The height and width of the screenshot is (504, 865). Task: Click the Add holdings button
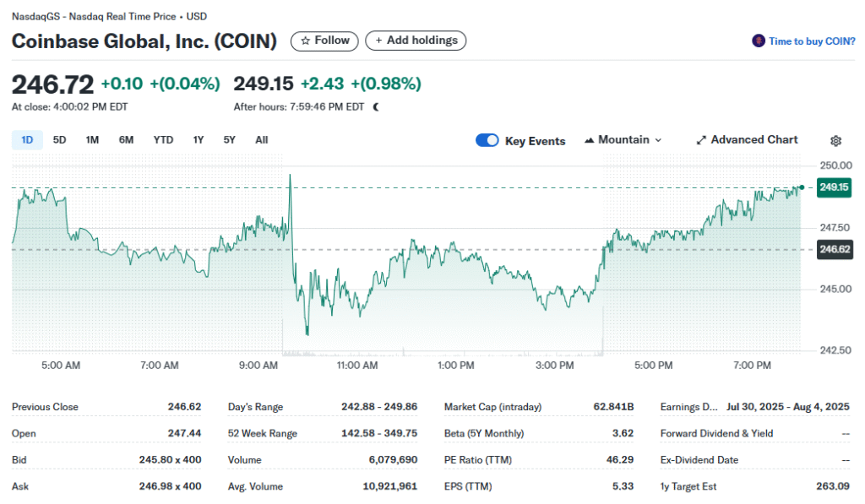click(x=416, y=41)
